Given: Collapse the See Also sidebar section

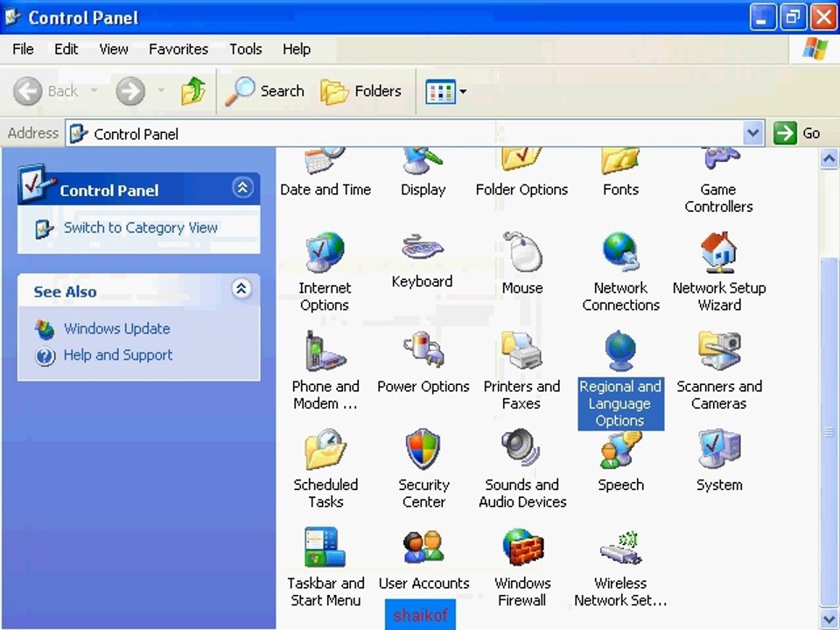Looking at the screenshot, I should [241, 289].
